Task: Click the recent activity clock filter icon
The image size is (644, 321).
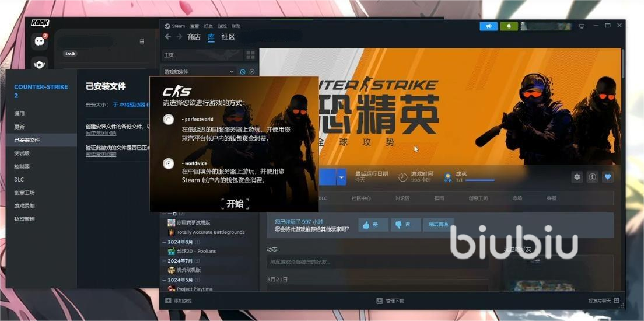Action: pyautogui.click(x=243, y=72)
